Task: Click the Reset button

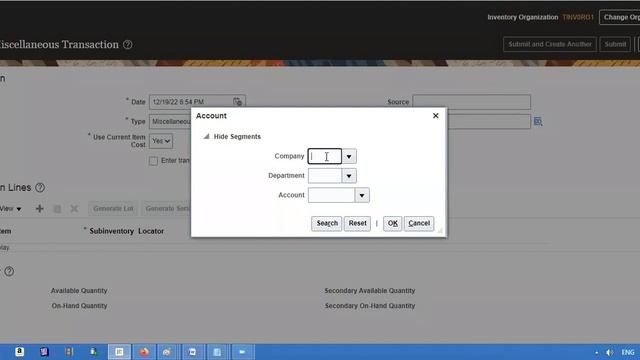Action: pos(357,223)
